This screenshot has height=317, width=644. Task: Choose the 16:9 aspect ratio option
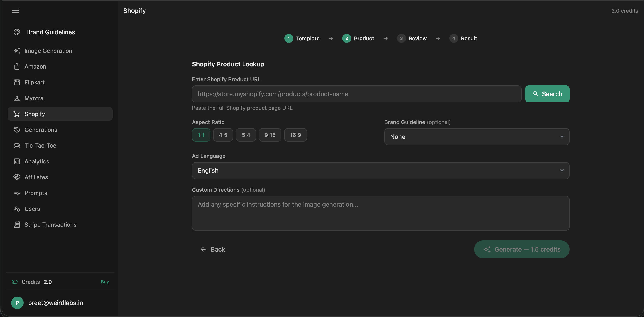(x=295, y=135)
